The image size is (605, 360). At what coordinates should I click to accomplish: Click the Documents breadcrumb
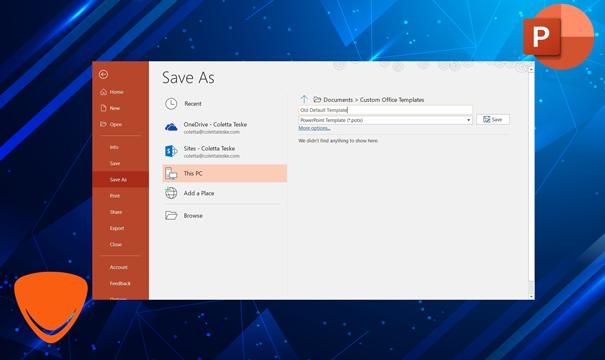pyautogui.click(x=338, y=100)
